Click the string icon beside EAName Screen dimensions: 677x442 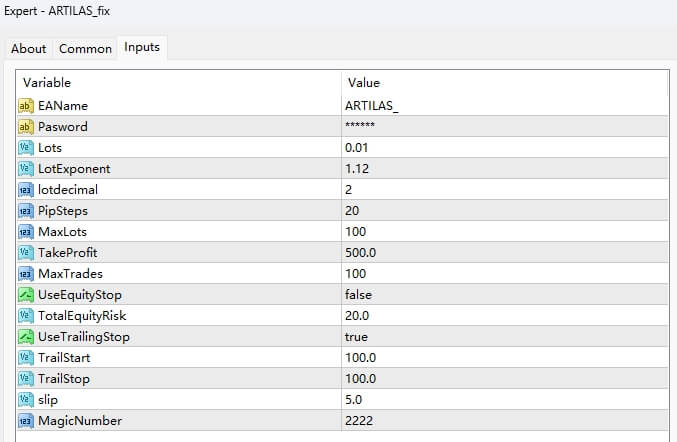(26, 105)
